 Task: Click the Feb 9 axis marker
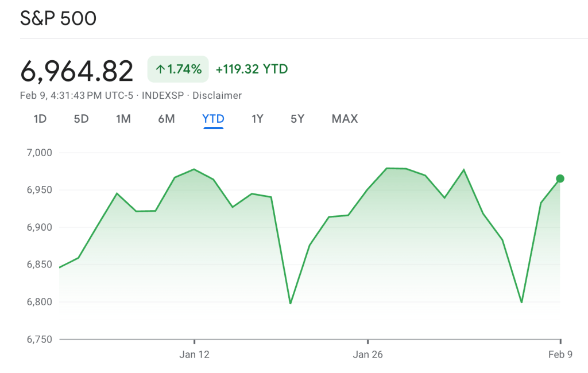click(x=560, y=355)
